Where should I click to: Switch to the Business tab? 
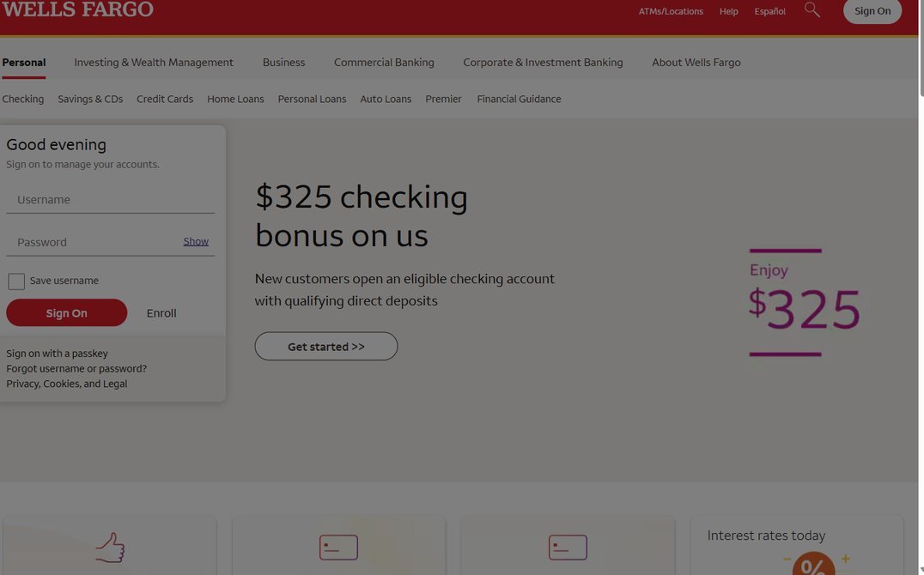point(284,63)
